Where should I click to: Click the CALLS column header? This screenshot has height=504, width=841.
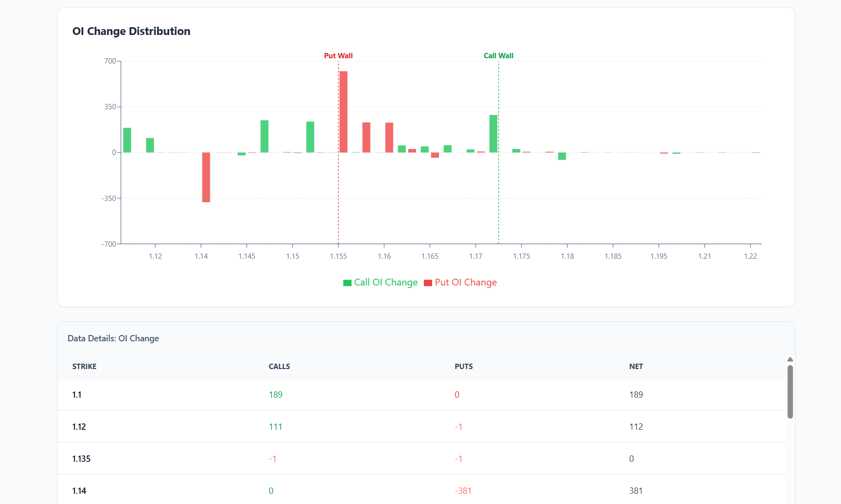[279, 367]
